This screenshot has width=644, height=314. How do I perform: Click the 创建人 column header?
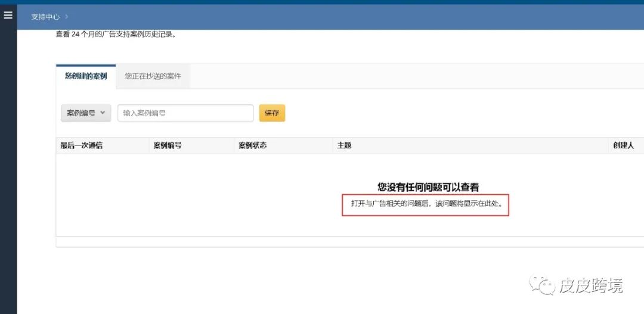(x=624, y=146)
